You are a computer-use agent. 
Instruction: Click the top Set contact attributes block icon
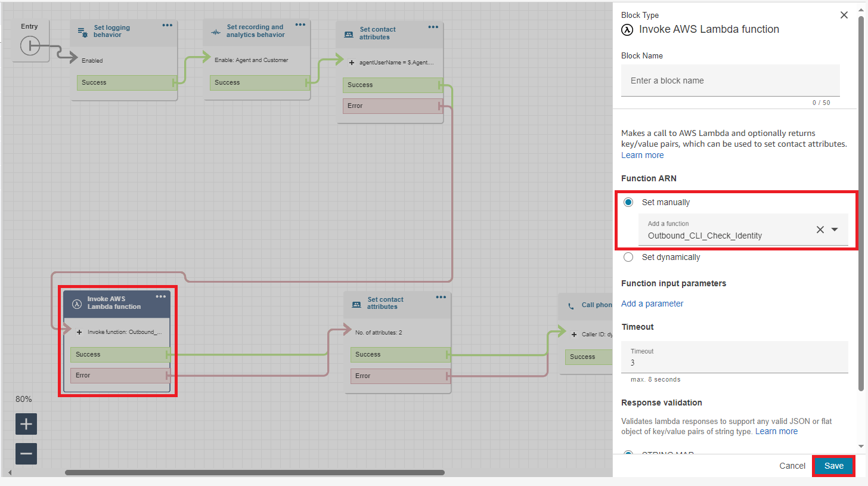tap(349, 34)
